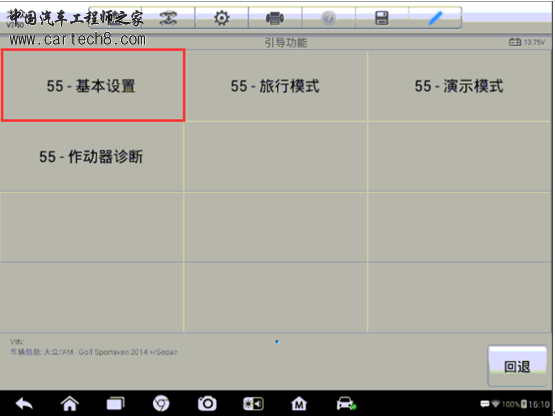This screenshot has width=555, height=417.
Task: Return to MaxiSys home via M icon
Action: (x=299, y=404)
